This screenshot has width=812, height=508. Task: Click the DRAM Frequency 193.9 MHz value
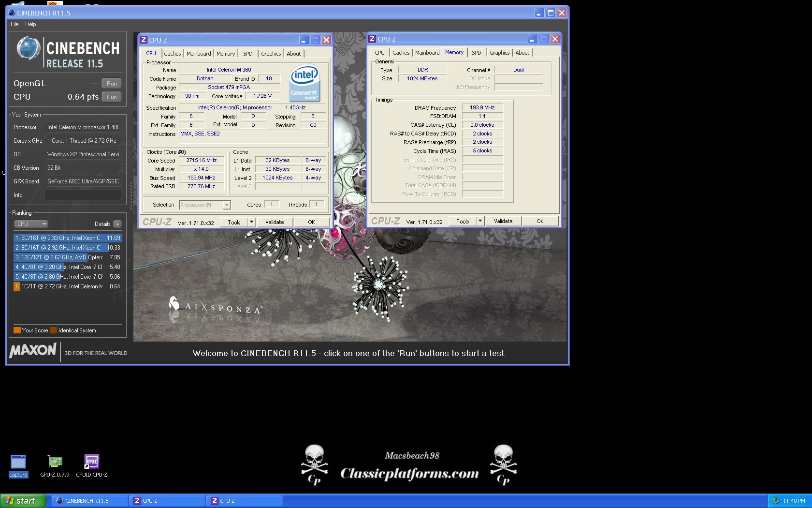tap(482, 107)
